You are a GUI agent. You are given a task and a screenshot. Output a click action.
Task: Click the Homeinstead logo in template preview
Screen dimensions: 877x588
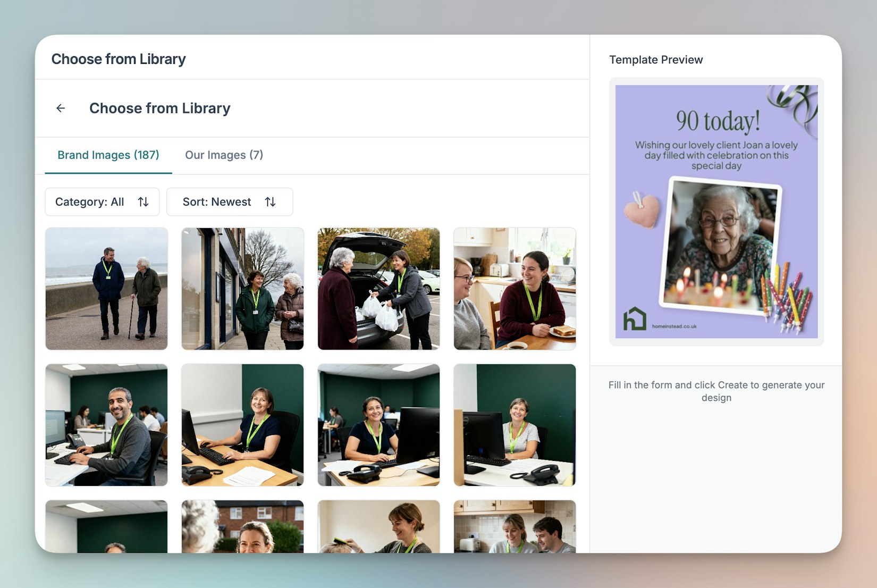[634, 319]
